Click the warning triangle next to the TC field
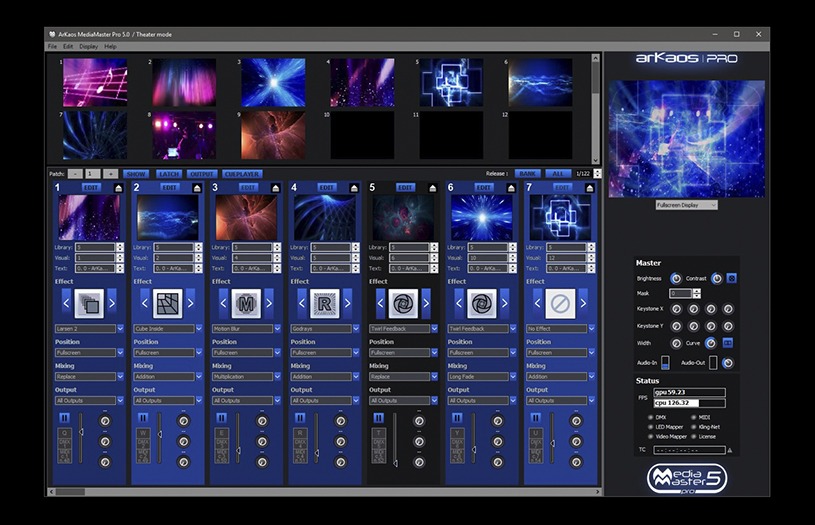 (x=730, y=450)
